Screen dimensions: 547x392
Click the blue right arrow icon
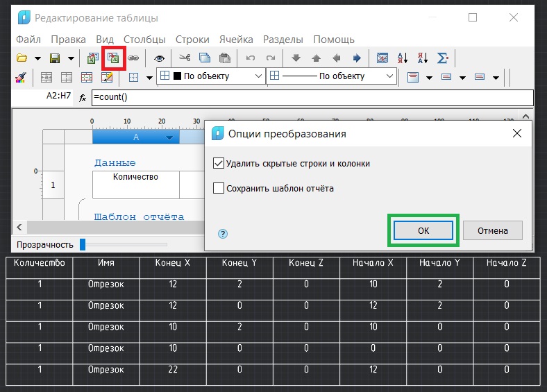tap(357, 58)
